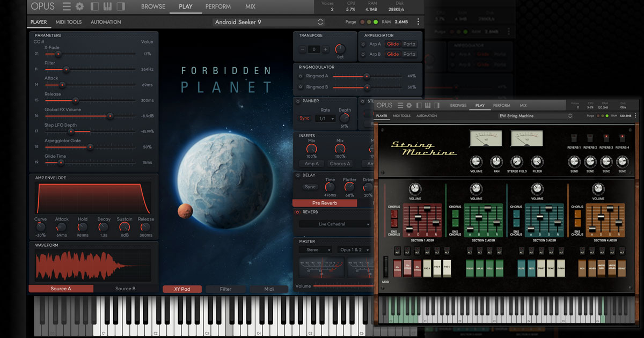644x338 pixels.
Task: Click the left split-panel layout icon
Action: (94, 6)
